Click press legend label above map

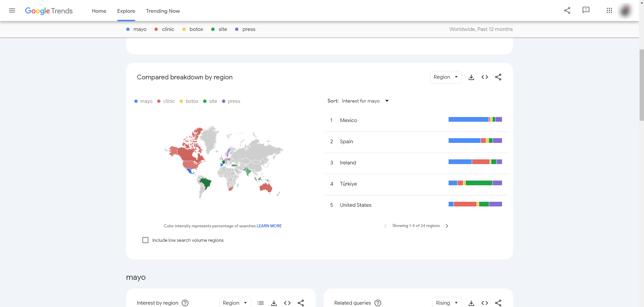click(234, 101)
